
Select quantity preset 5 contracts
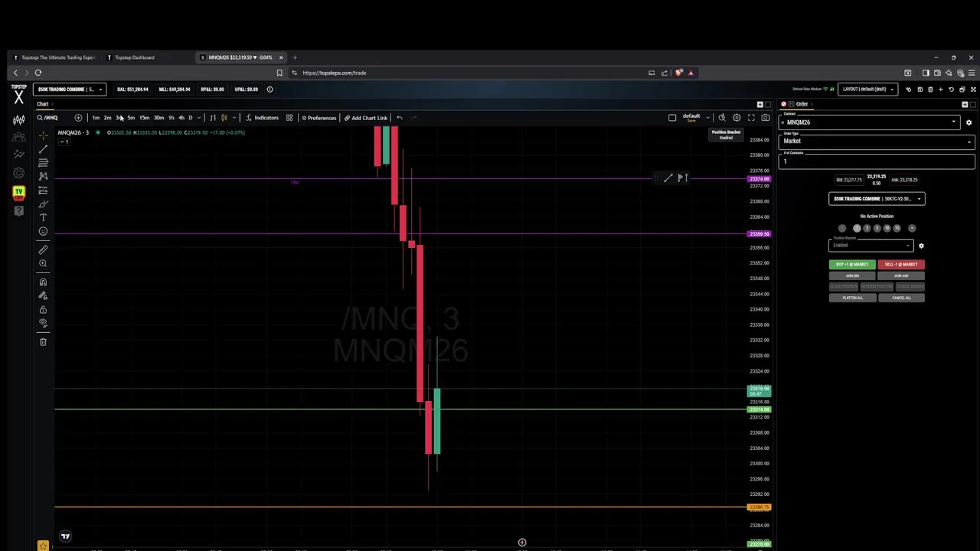pos(877,228)
